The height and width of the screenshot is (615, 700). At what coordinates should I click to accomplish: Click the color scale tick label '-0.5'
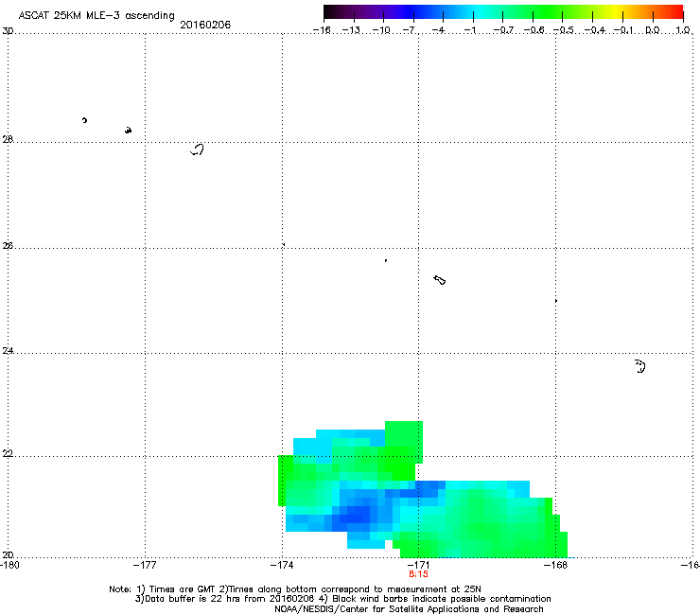coord(564,30)
